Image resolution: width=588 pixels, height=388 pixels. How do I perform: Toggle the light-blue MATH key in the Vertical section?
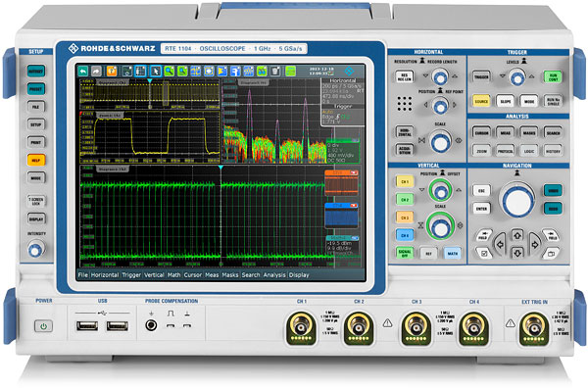click(x=453, y=254)
